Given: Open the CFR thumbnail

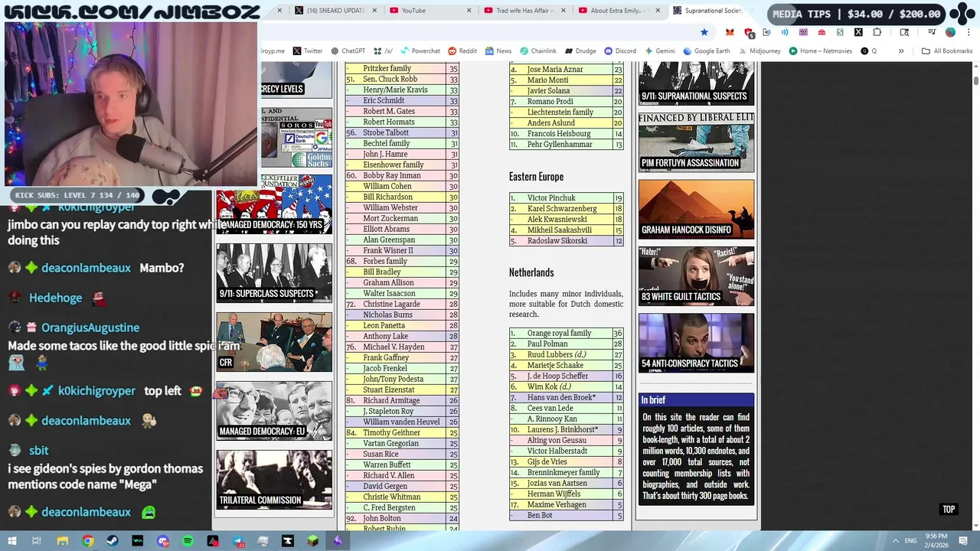Looking at the screenshot, I should 274,341.
